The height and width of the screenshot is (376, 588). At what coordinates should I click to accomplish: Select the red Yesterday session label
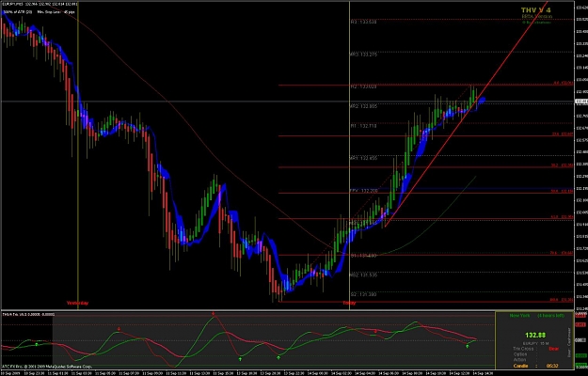78,303
